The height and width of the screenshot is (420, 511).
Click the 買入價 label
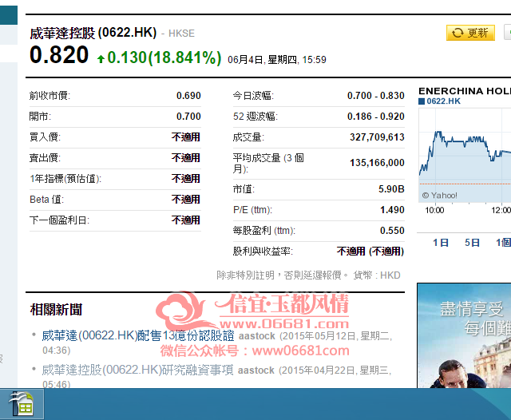coord(45,137)
